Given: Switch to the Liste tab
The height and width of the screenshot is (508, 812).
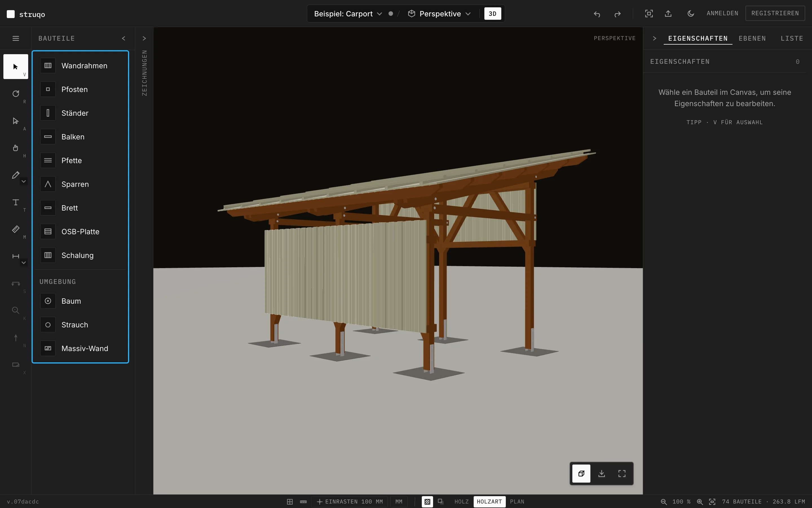Looking at the screenshot, I should (x=792, y=38).
